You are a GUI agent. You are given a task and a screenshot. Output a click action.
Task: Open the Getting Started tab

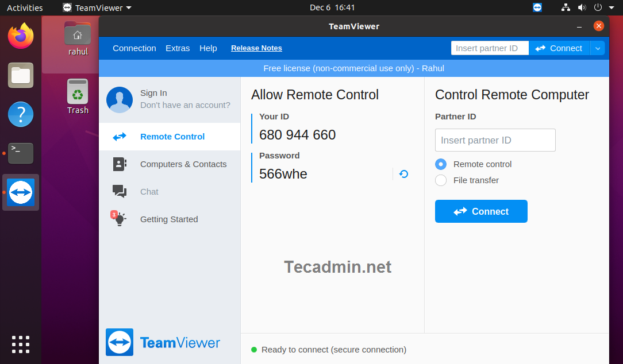[170, 219]
